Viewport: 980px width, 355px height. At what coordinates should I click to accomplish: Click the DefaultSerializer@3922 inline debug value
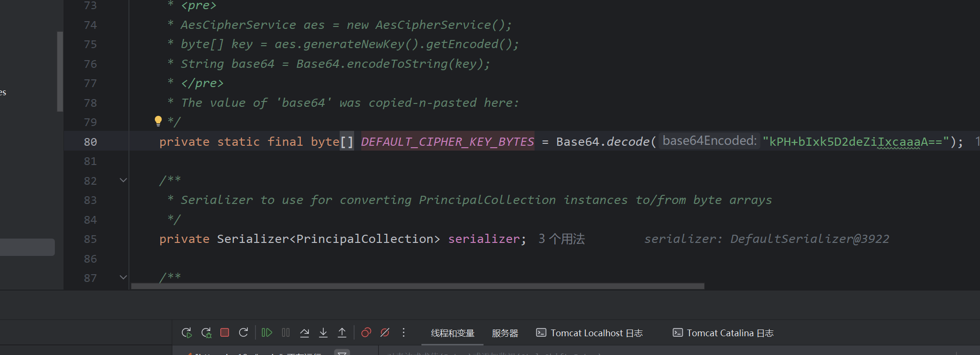click(809, 239)
